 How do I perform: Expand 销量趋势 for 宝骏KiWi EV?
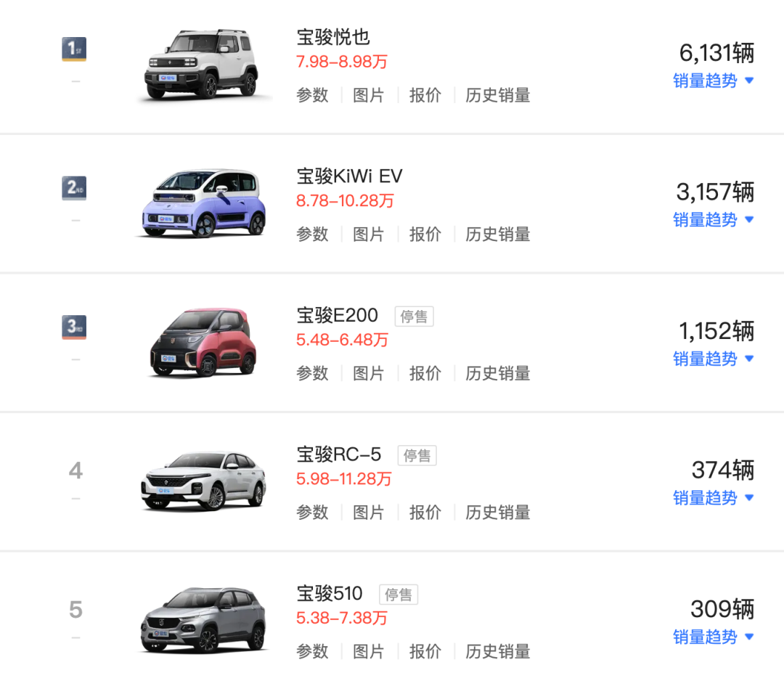(713, 219)
